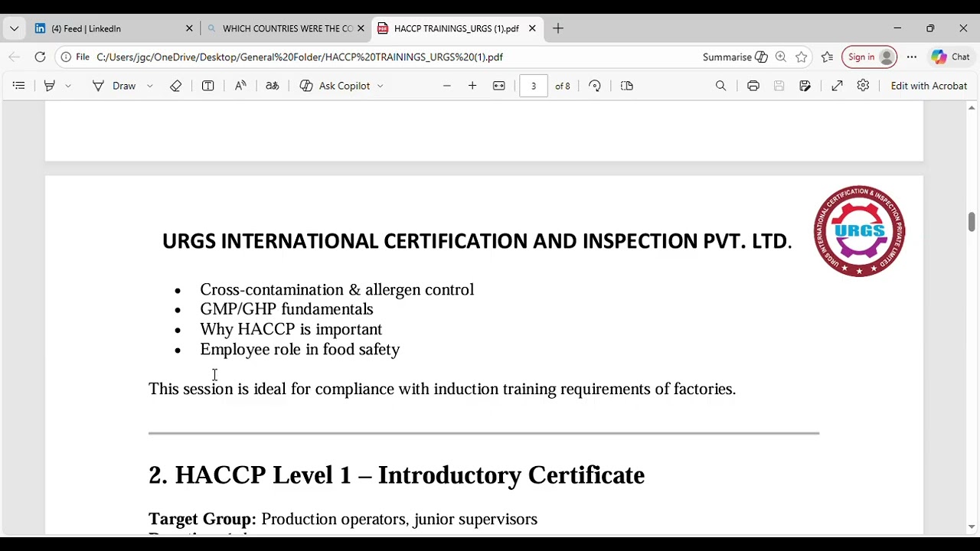Click 'Cross-contamination & allergen control' bullet
The image size is (980, 551).
[x=337, y=289]
